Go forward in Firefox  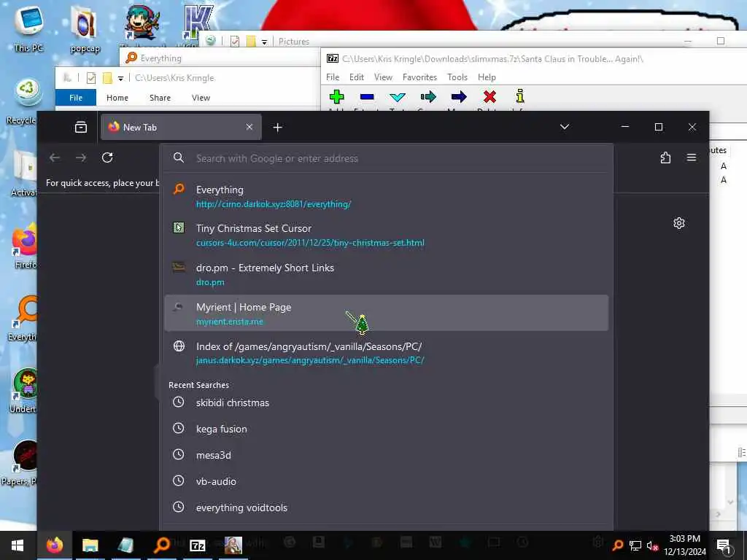(81, 157)
